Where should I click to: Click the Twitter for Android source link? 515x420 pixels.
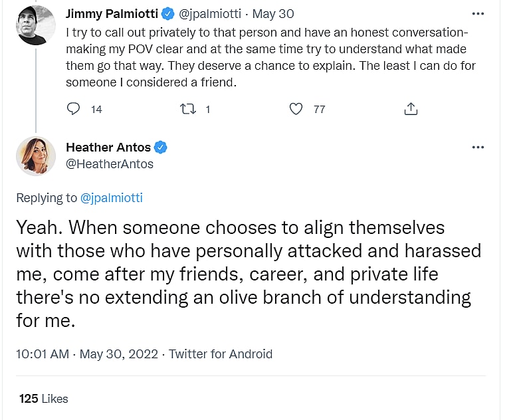pos(221,354)
